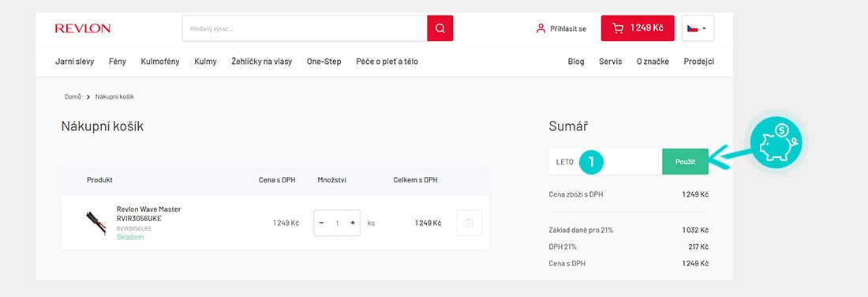The width and height of the screenshot is (868, 297).
Task: Click the quantity field showing 1
Action: pos(337,223)
